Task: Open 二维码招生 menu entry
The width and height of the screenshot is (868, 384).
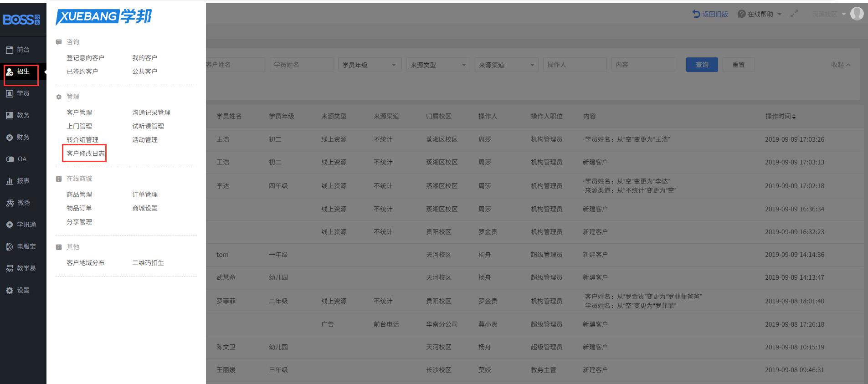Action: click(x=148, y=263)
